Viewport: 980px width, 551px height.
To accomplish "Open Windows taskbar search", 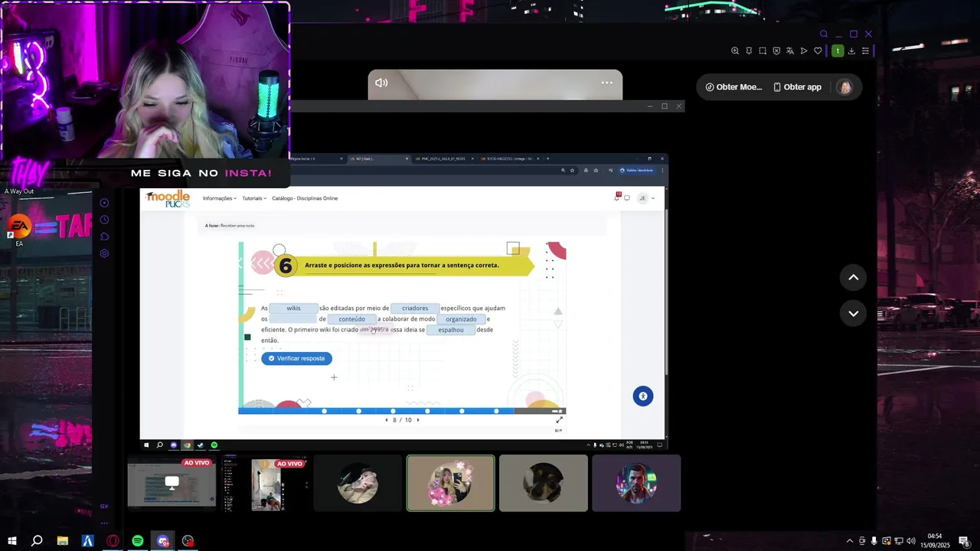I will point(37,541).
